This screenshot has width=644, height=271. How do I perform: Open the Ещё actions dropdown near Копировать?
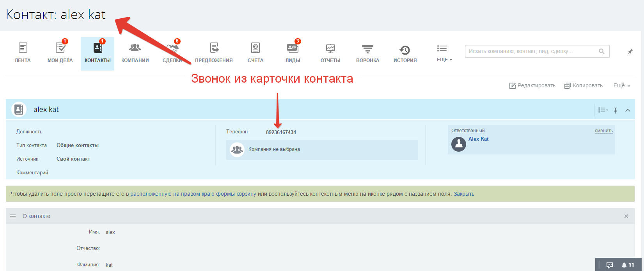coord(622,86)
